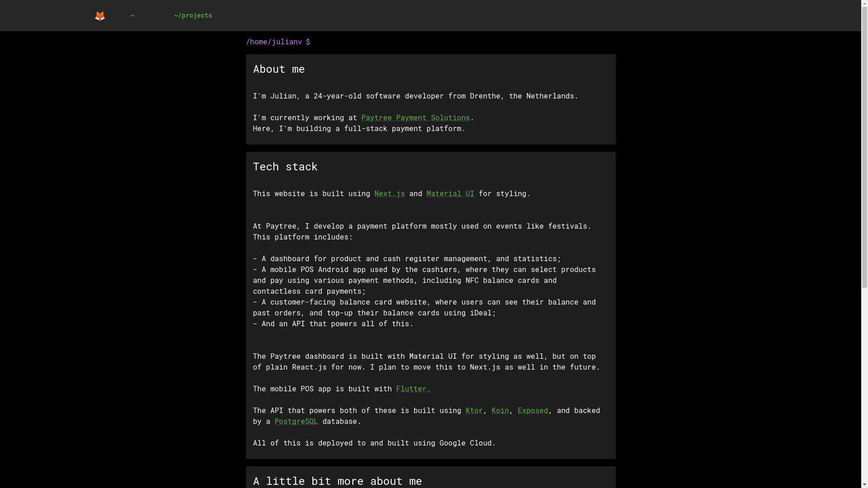Click the /home/julianv $ prompt text

pyautogui.click(x=278, y=42)
